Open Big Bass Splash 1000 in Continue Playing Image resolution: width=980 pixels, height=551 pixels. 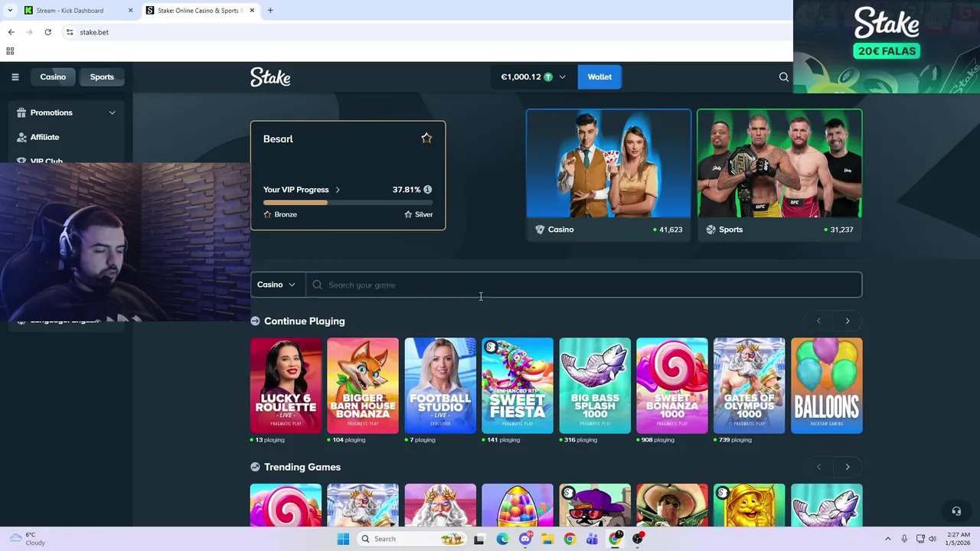pyautogui.click(x=595, y=386)
